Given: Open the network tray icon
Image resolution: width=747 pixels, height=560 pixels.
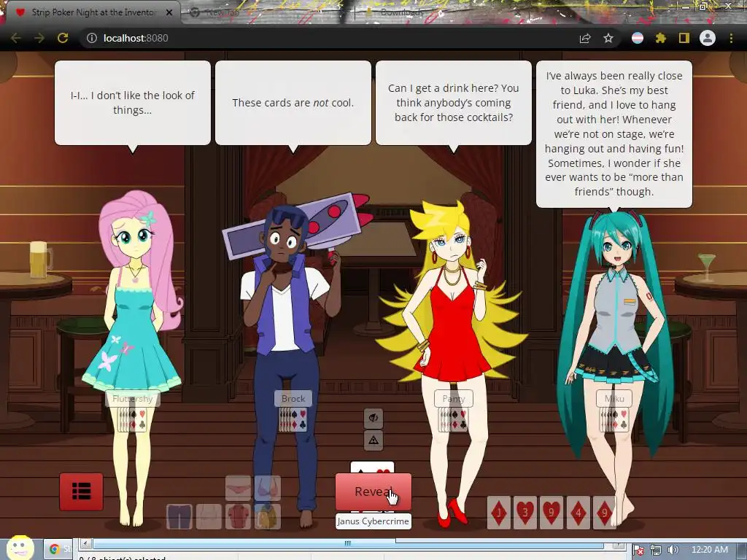Looking at the screenshot, I should (656, 550).
